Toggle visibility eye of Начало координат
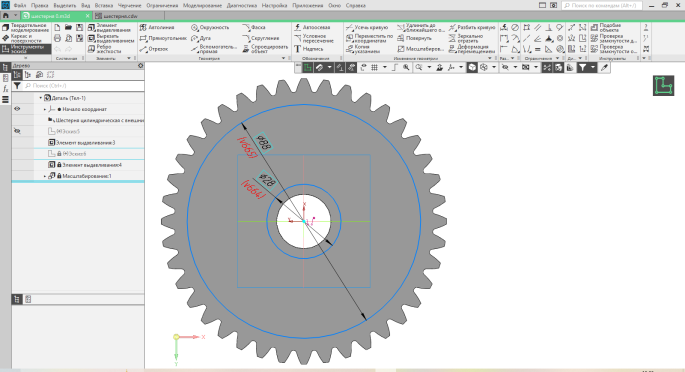Image resolution: width=685 pixels, height=372 pixels. [x=17, y=109]
